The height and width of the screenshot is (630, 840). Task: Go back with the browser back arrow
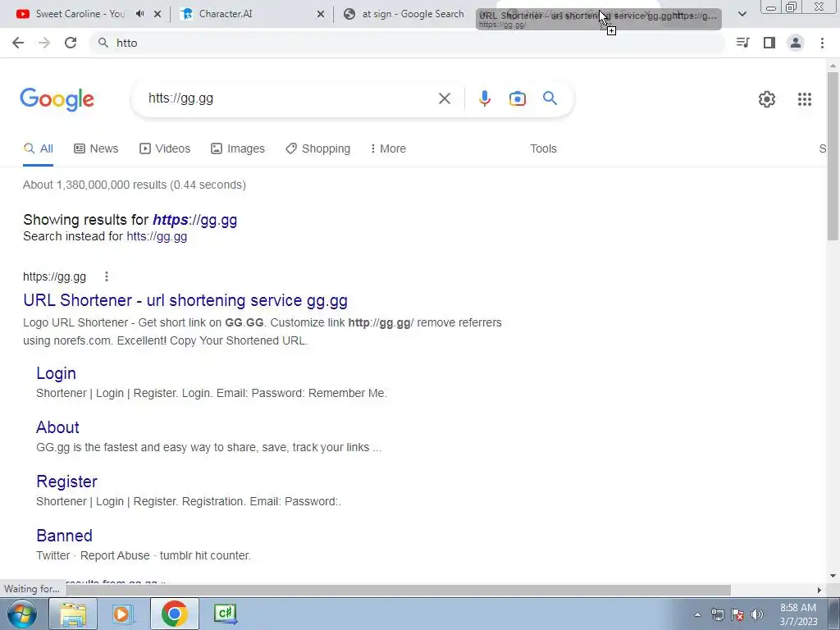(18, 43)
